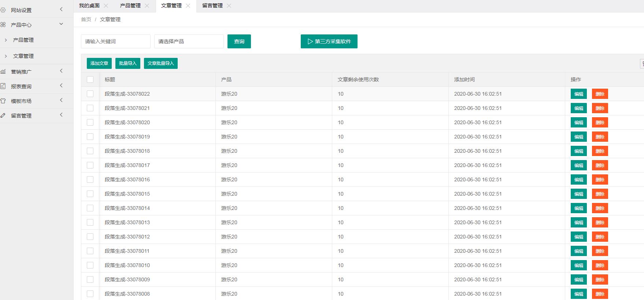
Task: Select the 文章管理 tab
Action: tap(171, 5)
